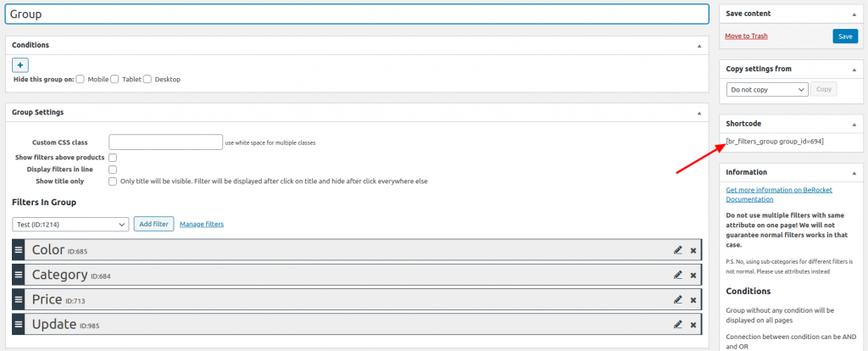Open the Do not copy dropdown
Viewport: 868px width, 351px height.
[x=767, y=89]
